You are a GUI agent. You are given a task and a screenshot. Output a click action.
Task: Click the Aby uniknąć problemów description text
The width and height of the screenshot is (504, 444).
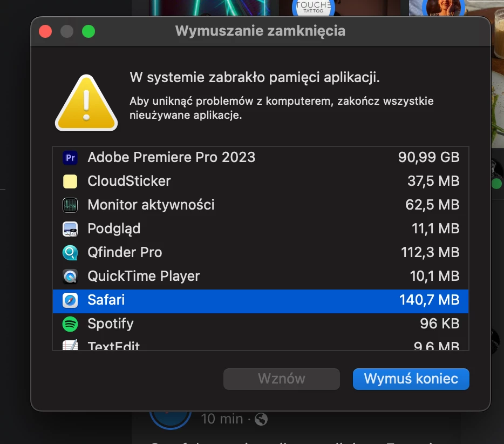tap(282, 108)
